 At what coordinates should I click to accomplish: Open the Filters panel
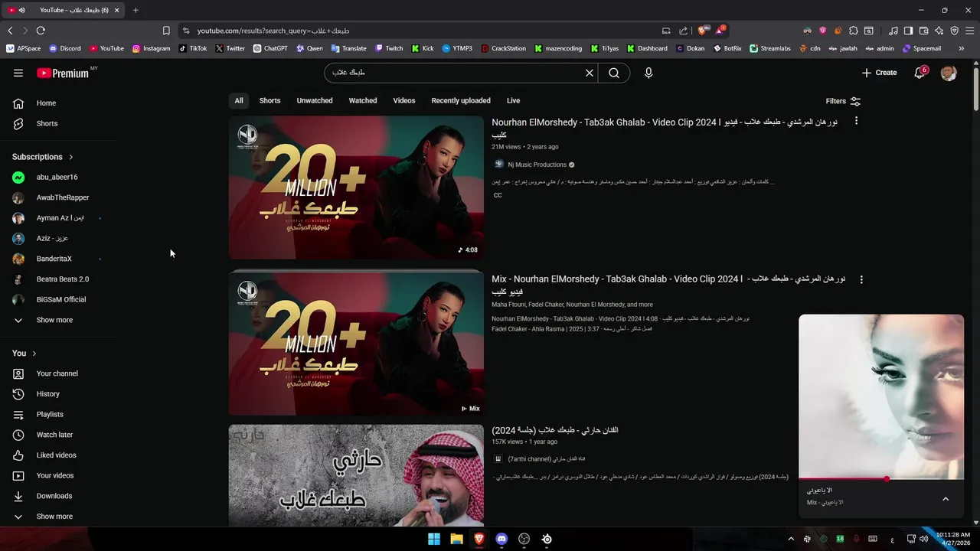(x=843, y=101)
